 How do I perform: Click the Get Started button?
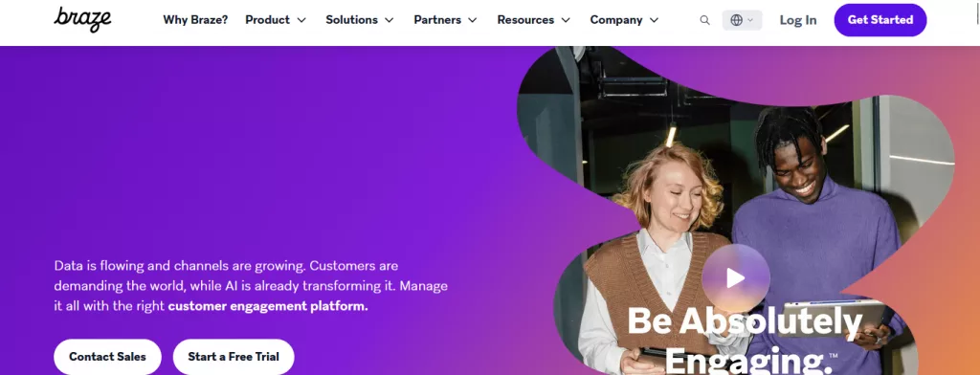(x=880, y=20)
